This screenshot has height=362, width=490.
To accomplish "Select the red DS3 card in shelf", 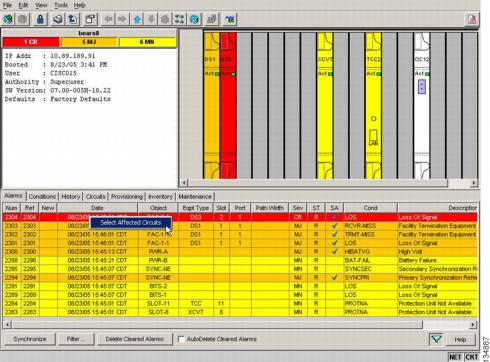I will click(x=228, y=105).
